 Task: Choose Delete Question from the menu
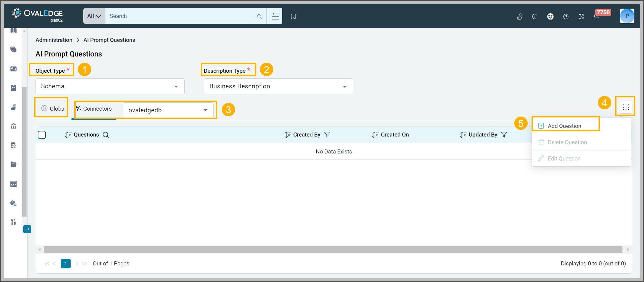[581, 142]
